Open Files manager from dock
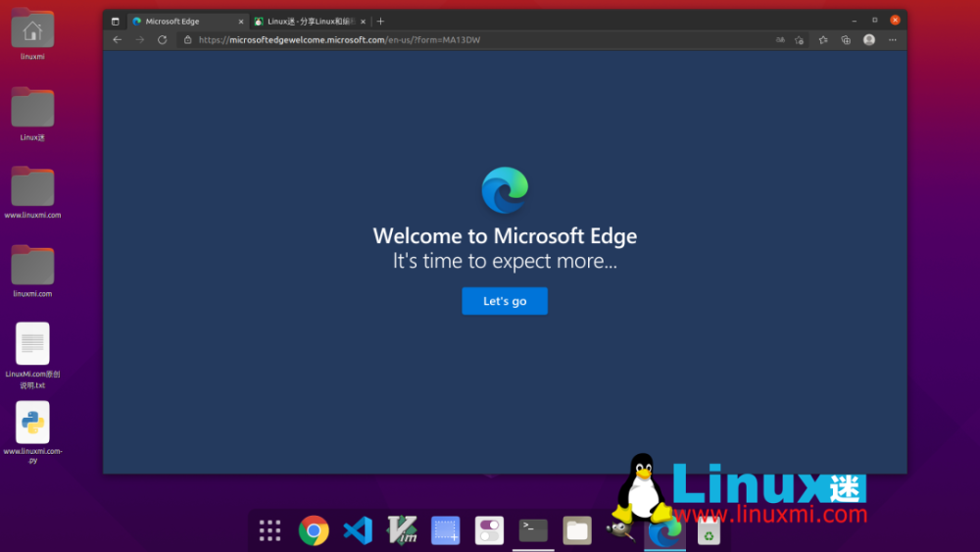The width and height of the screenshot is (980, 552). click(x=577, y=530)
